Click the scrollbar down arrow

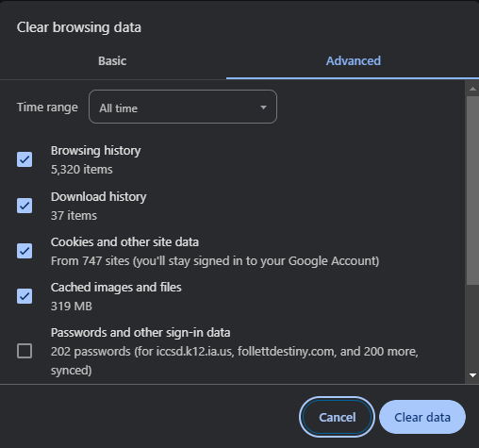[472, 375]
